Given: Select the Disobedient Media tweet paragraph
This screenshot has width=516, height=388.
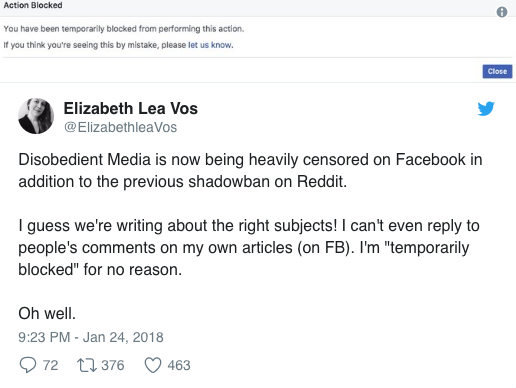Looking at the screenshot, I should click(x=250, y=171).
